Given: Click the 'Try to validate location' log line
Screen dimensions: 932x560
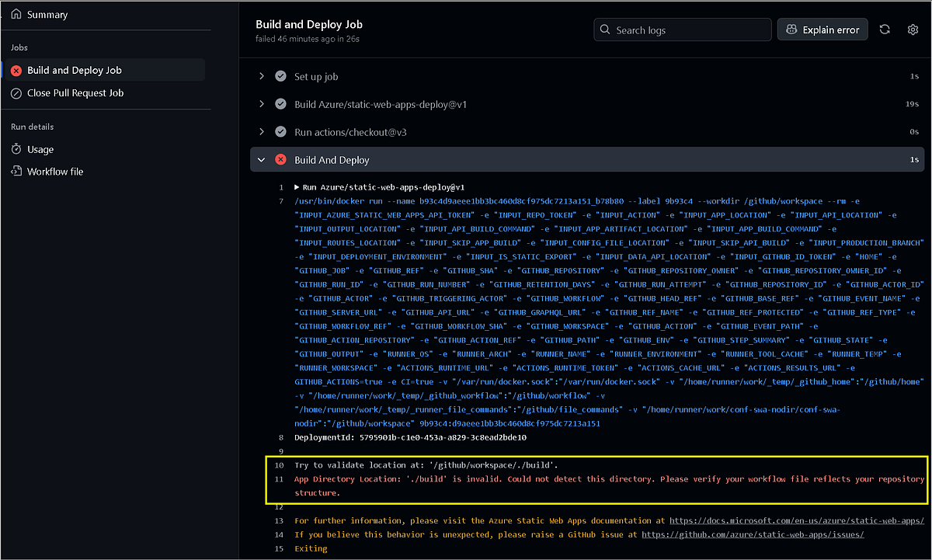Looking at the screenshot, I should [x=426, y=465].
